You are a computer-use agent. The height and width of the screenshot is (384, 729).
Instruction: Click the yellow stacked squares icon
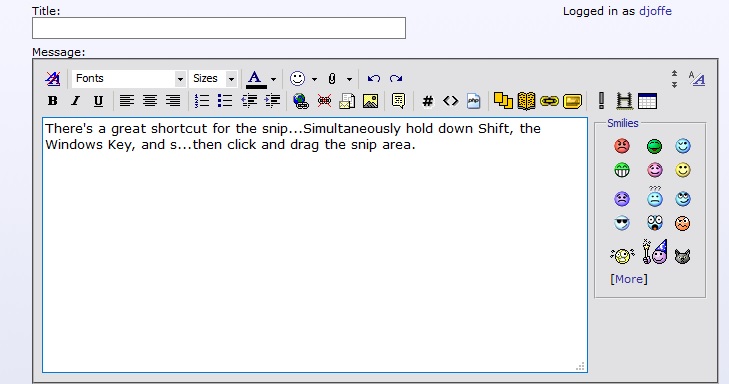tap(503, 100)
